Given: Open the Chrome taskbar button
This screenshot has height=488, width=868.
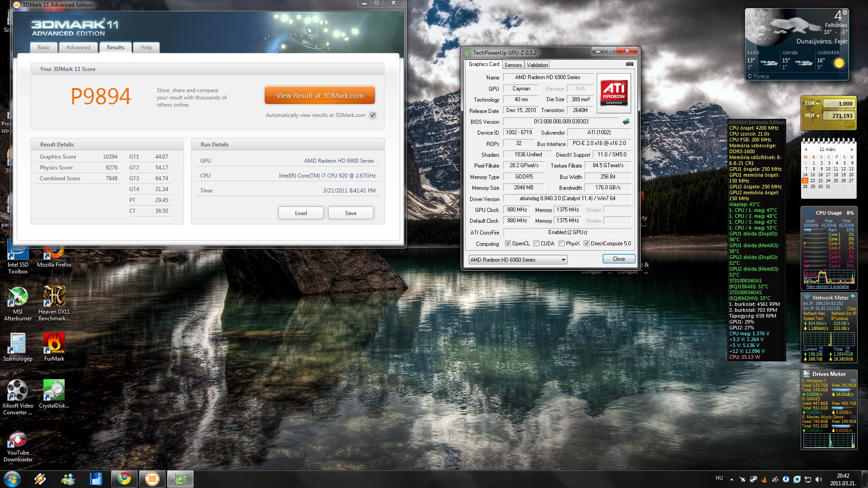Looking at the screenshot, I should (x=124, y=479).
